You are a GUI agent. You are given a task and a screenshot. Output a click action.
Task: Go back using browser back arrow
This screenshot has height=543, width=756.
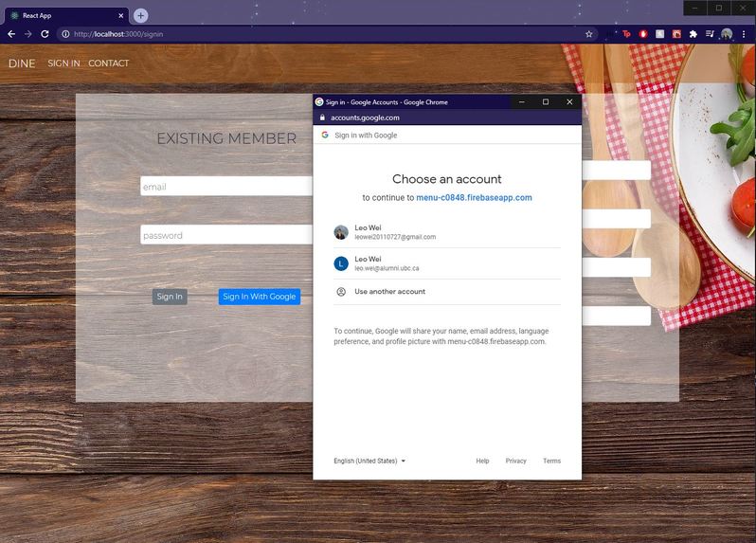click(11, 34)
